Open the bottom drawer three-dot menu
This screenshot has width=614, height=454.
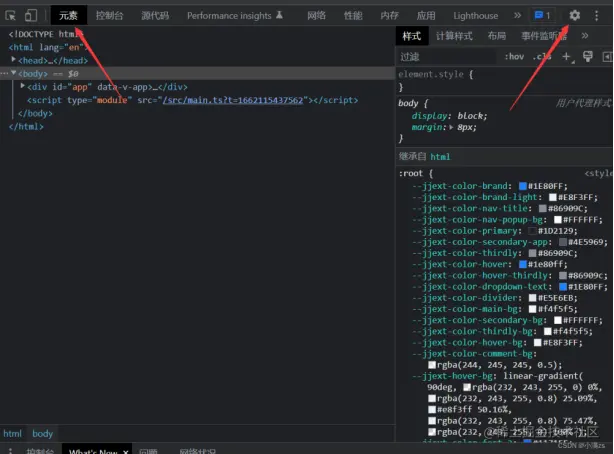click(x=11, y=451)
